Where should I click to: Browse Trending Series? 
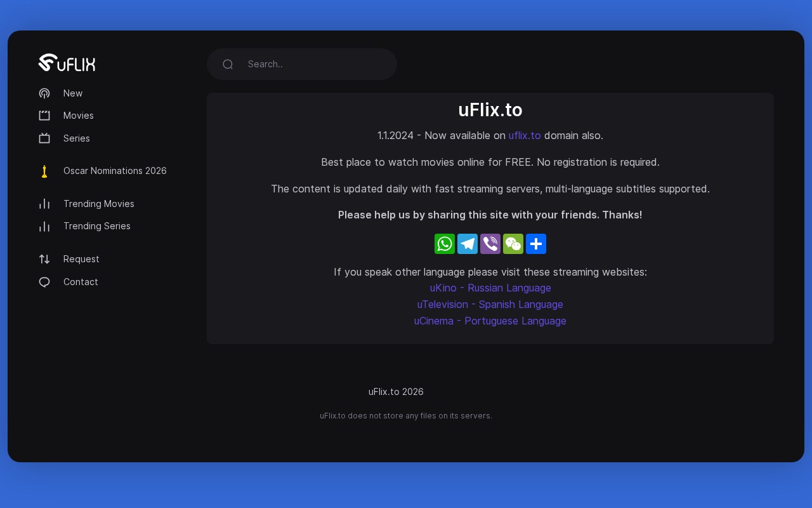coord(97,226)
